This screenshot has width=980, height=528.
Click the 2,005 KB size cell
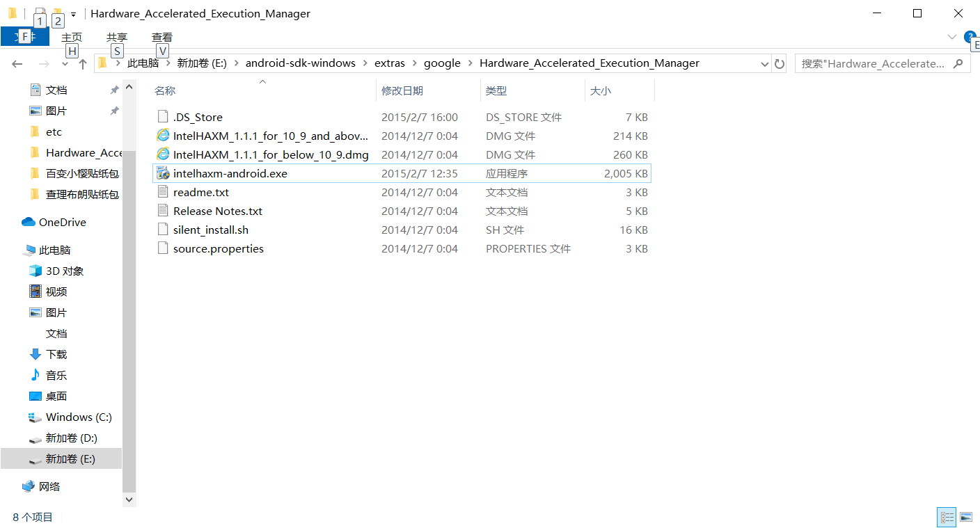(x=626, y=174)
